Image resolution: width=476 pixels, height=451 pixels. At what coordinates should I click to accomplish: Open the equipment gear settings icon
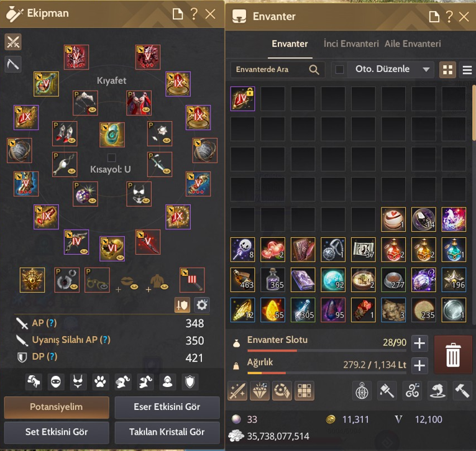point(201,305)
